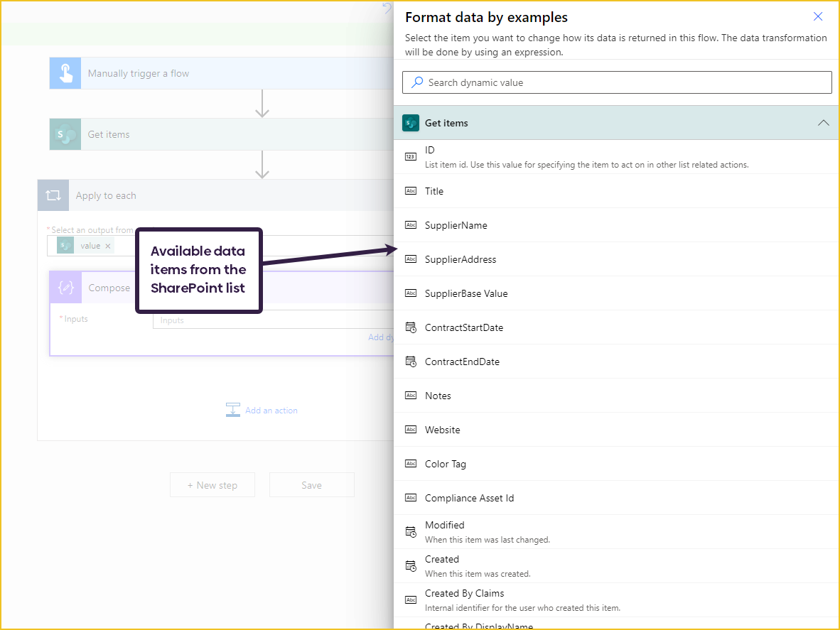Click the New step button
Viewport: 840px width, 630px height.
coord(212,485)
